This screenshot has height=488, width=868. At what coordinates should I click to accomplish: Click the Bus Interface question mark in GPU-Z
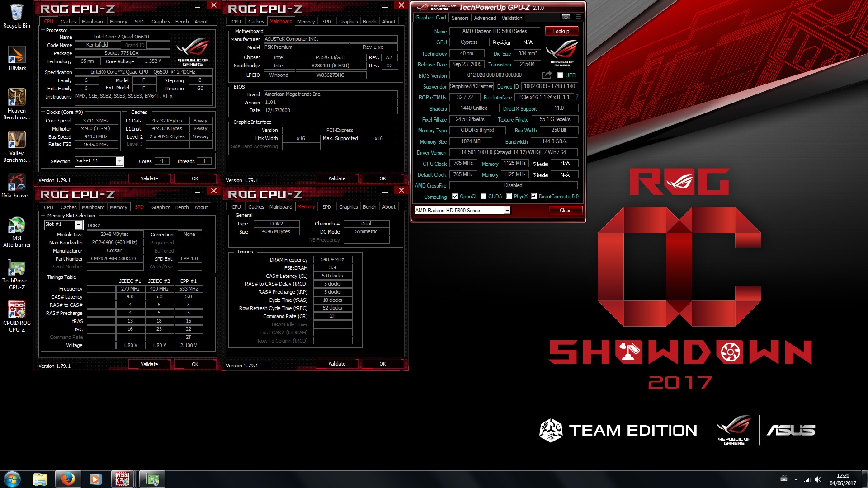coord(577,97)
